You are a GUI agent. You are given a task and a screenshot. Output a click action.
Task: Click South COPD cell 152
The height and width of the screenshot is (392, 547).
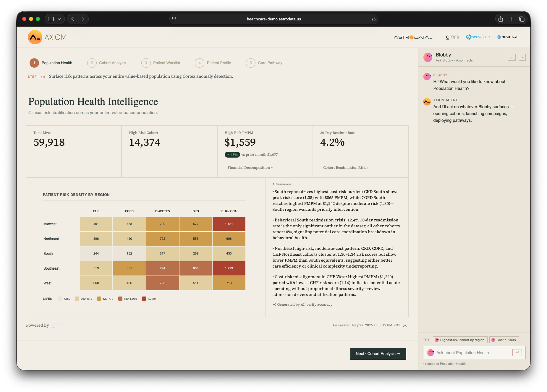tap(129, 254)
